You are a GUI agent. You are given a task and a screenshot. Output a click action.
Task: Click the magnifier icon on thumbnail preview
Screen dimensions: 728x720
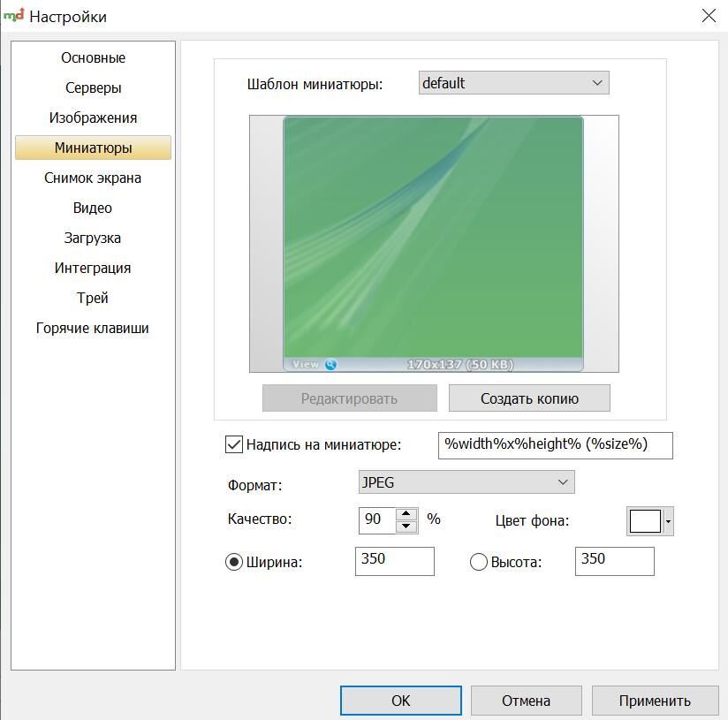coord(330,364)
